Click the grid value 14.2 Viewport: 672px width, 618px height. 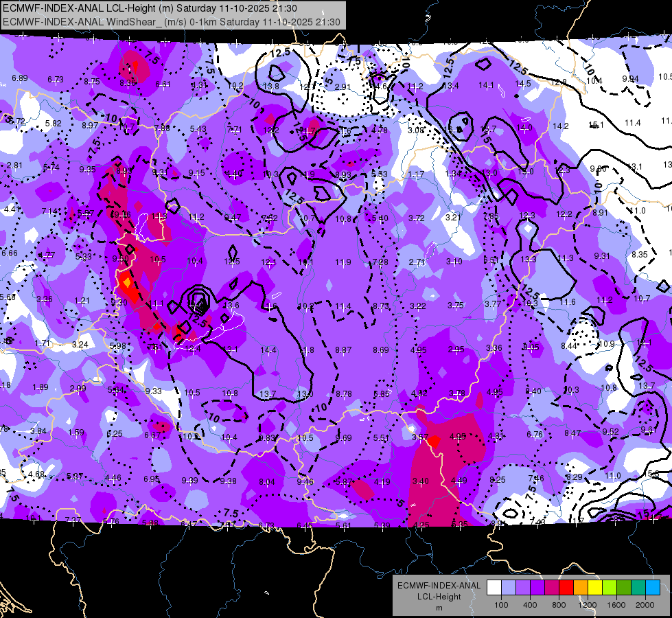(x=561, y=126)
